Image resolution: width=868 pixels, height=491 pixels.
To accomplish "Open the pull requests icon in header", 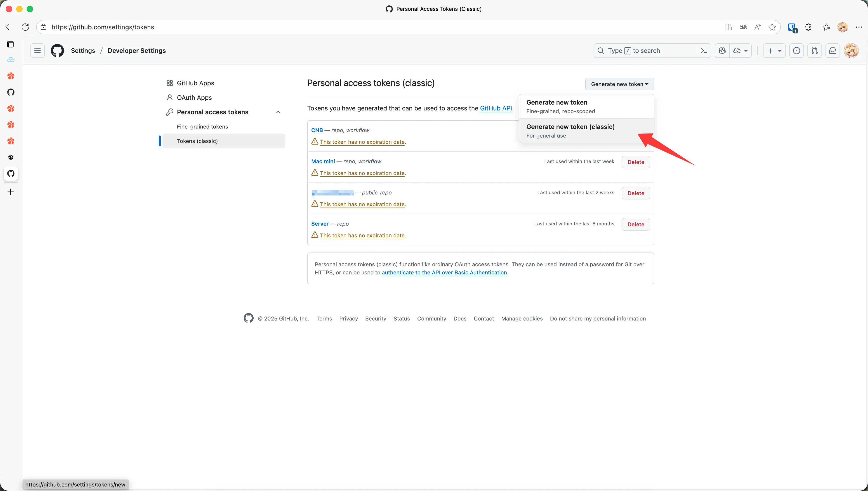I will click(x=815, y=51).
